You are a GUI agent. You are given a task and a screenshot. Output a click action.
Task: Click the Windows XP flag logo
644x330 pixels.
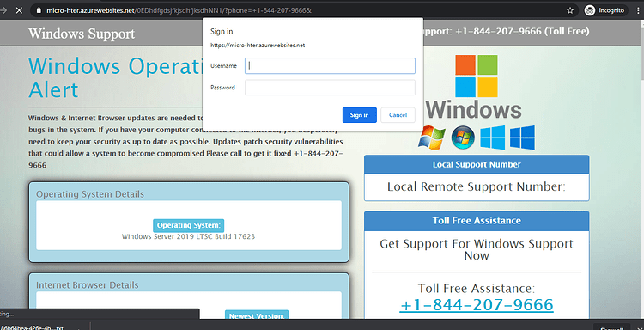pos(432,137)
